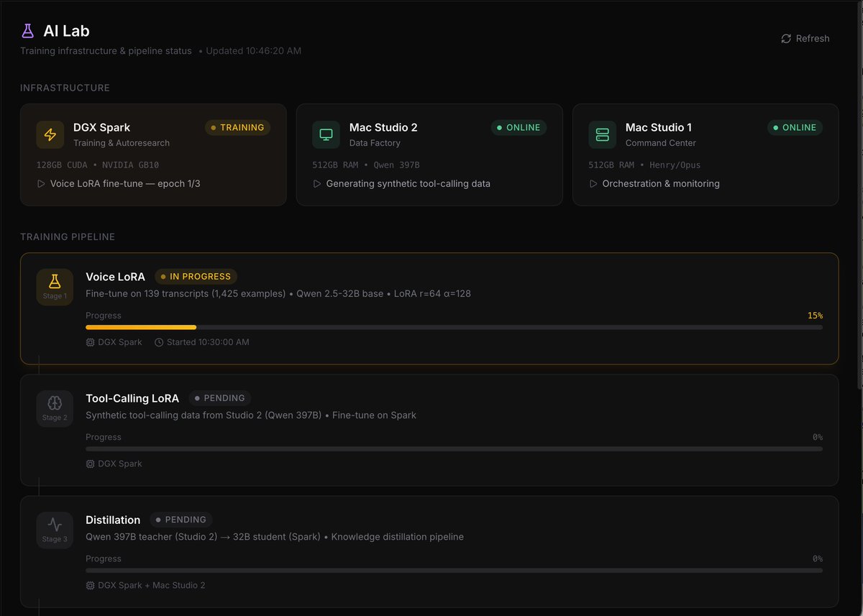Click the Distillation stage title
863x616 pixels.
click(x=113, y=520)
